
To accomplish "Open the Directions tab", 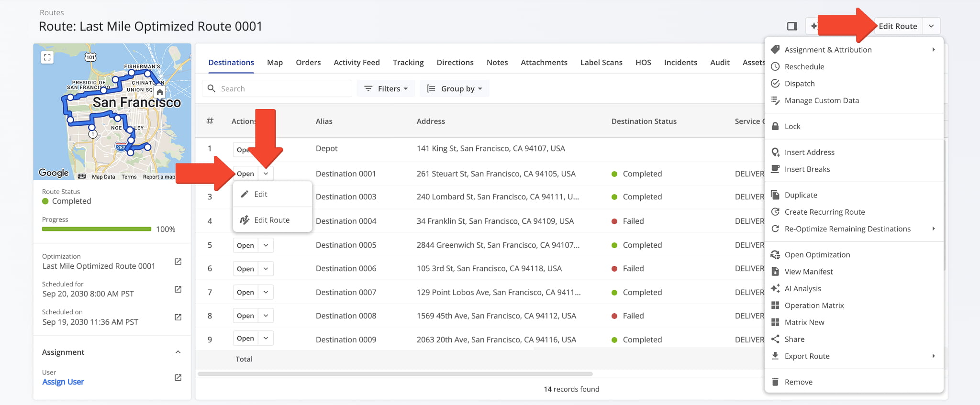I will [x=455, y=62].
